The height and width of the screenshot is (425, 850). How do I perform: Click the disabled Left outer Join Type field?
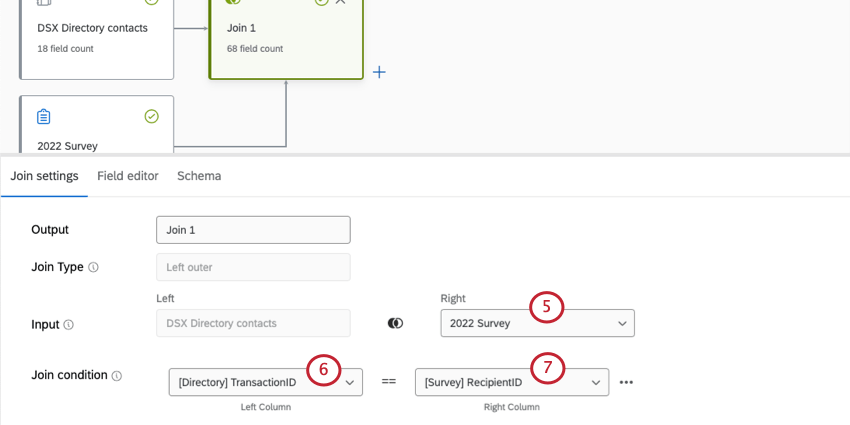tap(253, 267)
